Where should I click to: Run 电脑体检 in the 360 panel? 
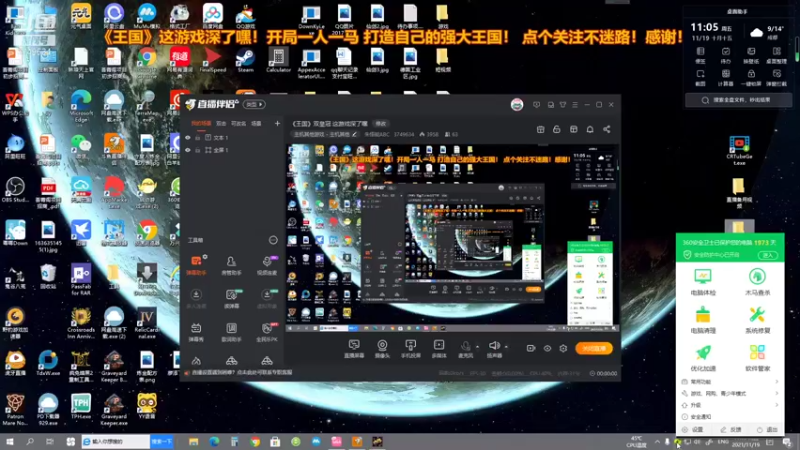(x=703, y=282)
